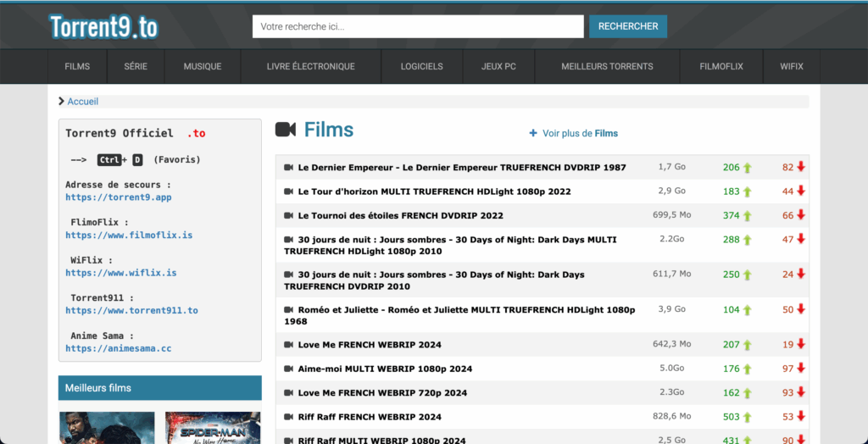Click the green seed arrow next to 288
Viewport: 868px width, 444px height.
tap(748, 241)
